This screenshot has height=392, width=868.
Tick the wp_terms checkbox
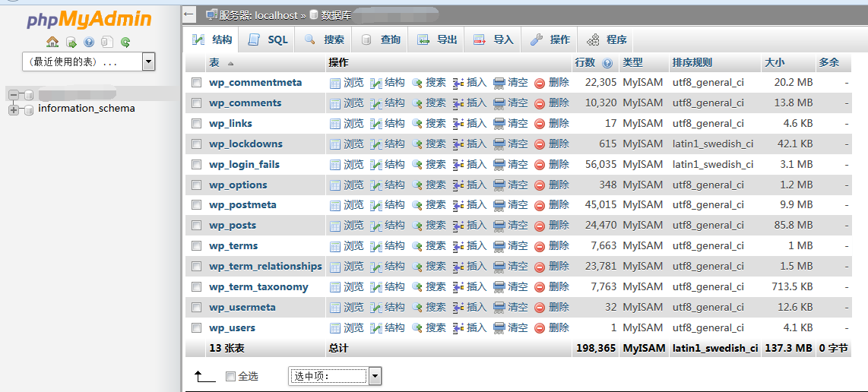click(196, 246)
